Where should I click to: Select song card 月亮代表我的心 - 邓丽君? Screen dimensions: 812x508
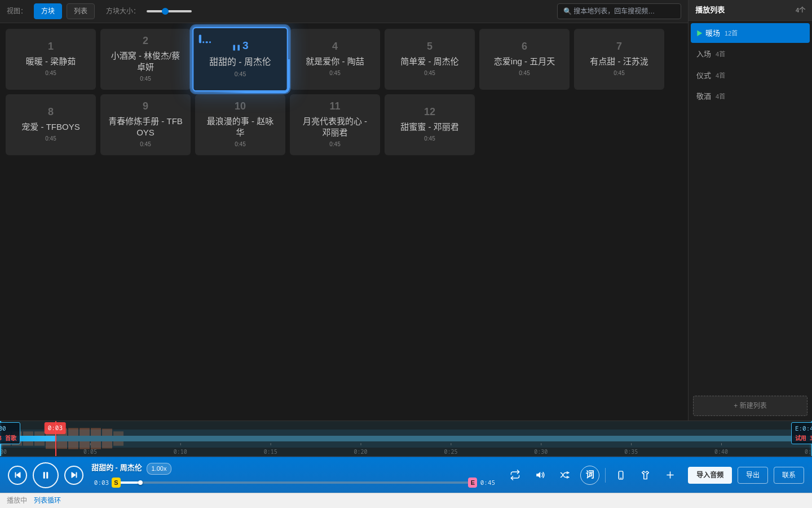[335, 125]
